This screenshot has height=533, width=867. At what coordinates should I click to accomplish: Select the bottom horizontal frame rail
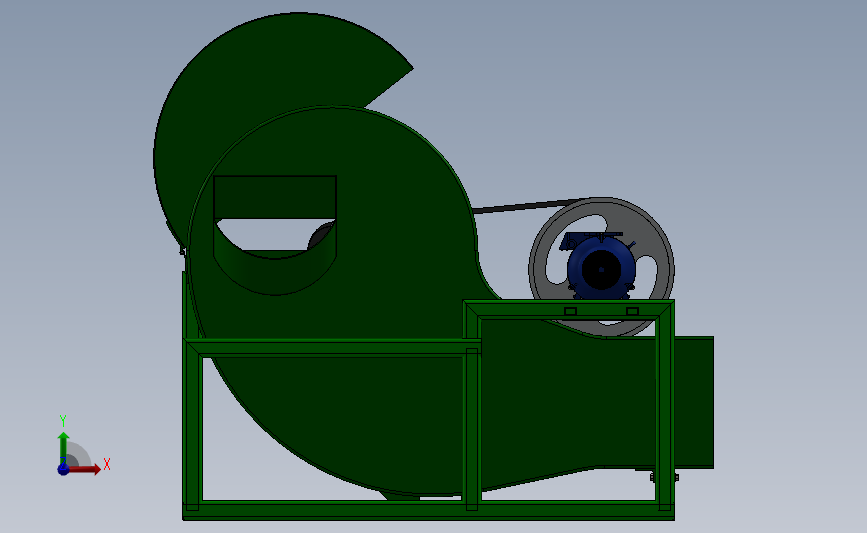coord(429,510)
